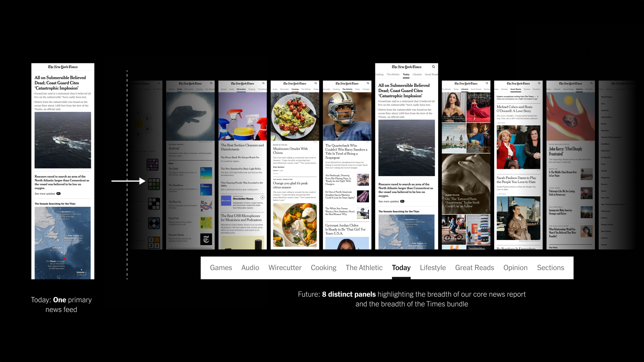Select 'Real Estate' in the Sections list
The width and height of the screenshot is (644, 362).
(x=606, y=231)
